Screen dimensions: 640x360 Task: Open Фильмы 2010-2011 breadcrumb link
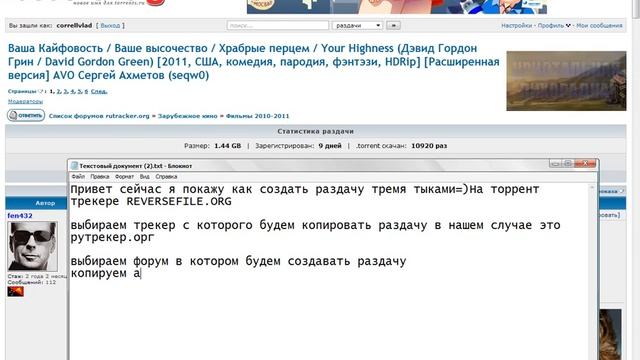click(257, 116)
